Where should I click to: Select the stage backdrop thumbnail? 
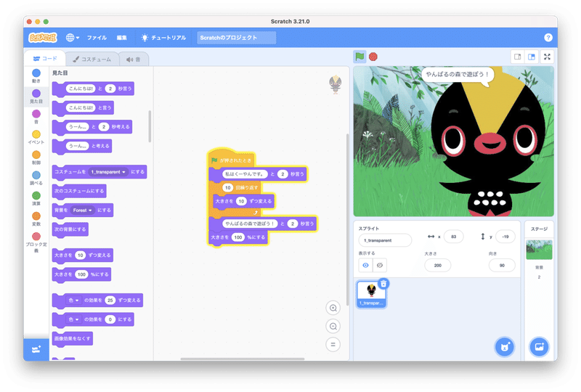click(539, 249)
